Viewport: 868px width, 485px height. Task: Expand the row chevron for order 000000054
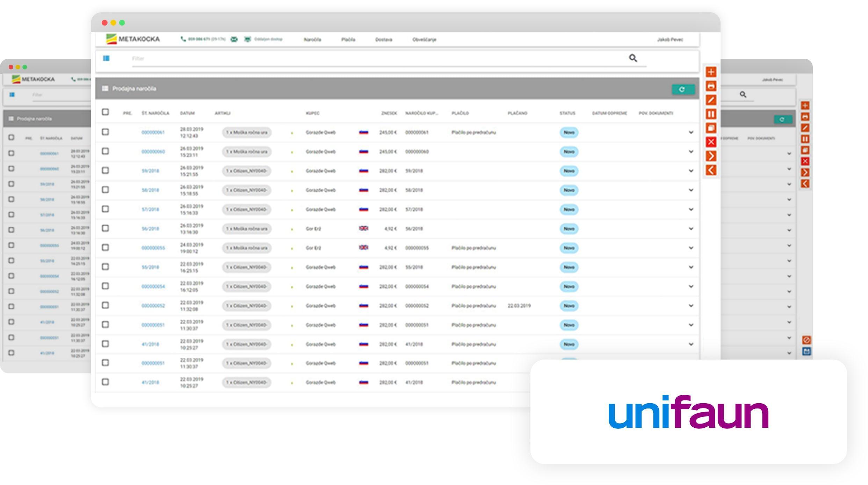(x=691, y=287)
